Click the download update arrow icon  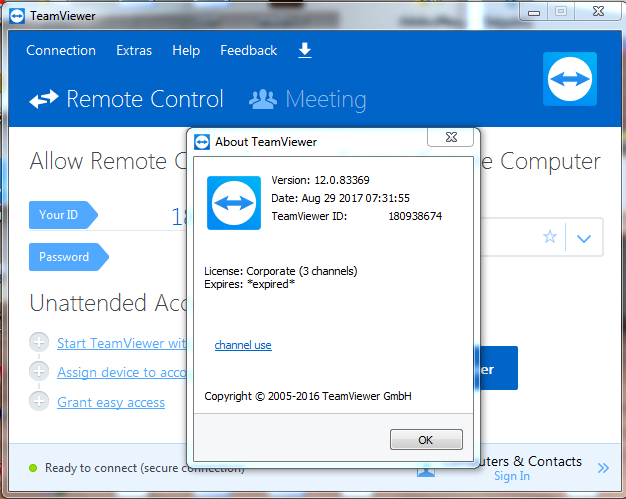(305, 50)
